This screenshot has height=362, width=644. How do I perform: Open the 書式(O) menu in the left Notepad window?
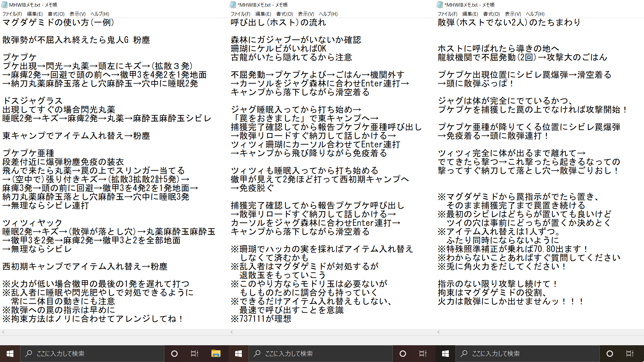click(x=56, y=14)
